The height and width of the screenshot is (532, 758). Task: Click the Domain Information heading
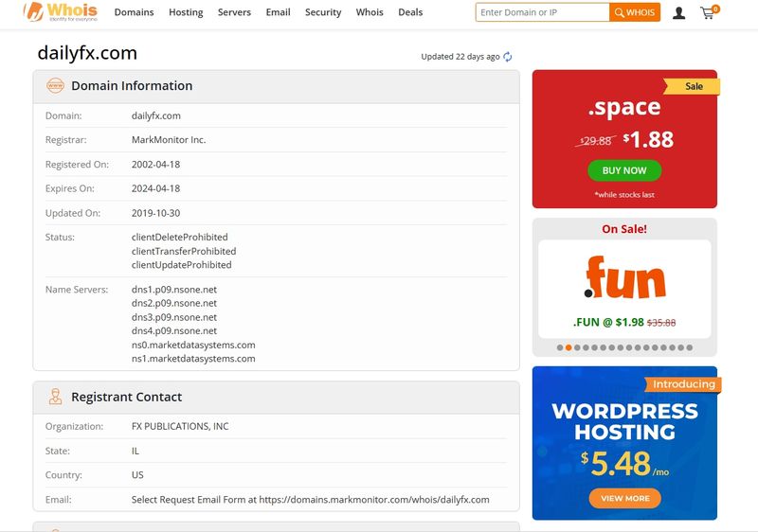(x=132, y=86)
